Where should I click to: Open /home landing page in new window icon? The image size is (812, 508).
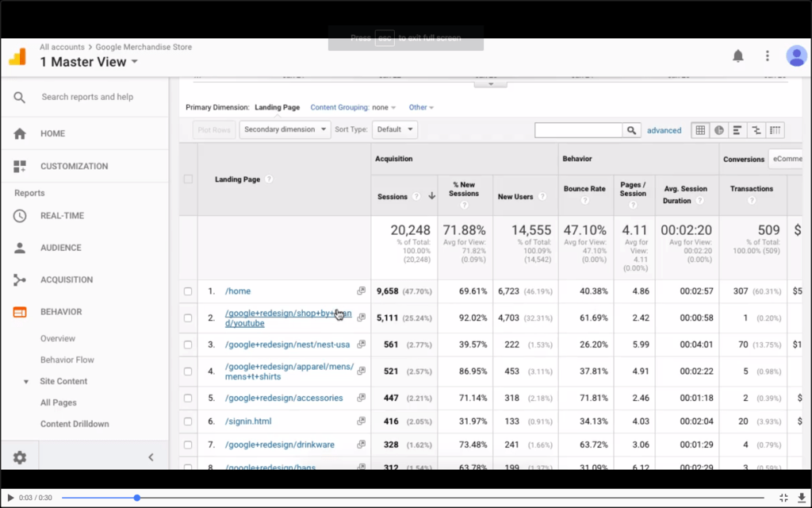click(x=362, y=291)
